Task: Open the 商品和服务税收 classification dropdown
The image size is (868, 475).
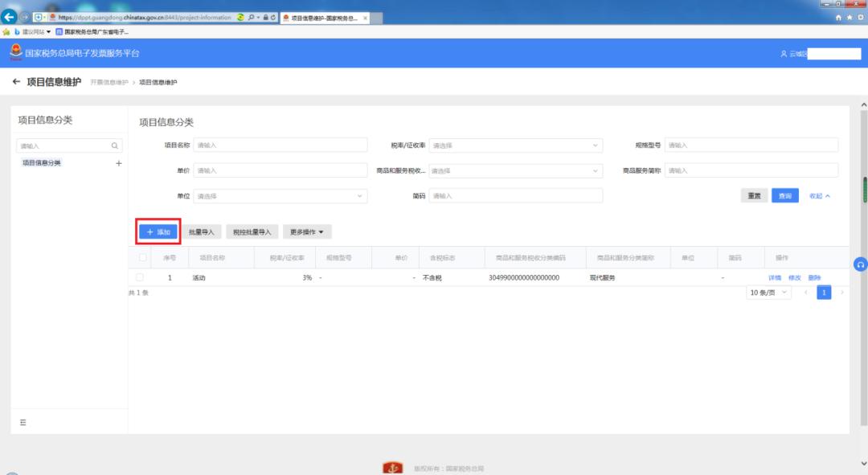Action: (515, 171)
